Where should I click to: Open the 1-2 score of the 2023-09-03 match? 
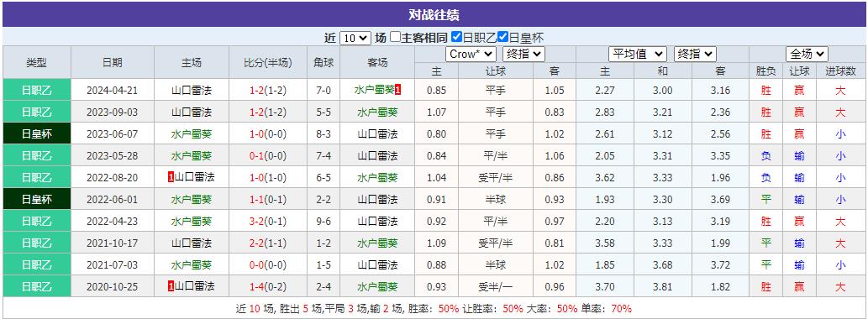pos(257,112)
